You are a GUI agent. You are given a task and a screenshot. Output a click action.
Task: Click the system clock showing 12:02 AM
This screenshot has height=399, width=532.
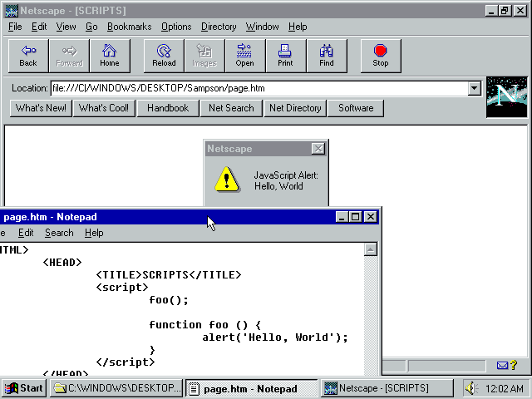[x=505, y=388]
